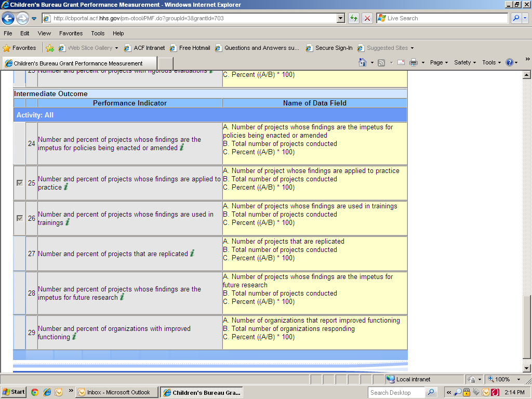Toggle checkbox for indicator 25
Image resolution: width=532 pixels, height=399 pixels.
click(20, 183)
